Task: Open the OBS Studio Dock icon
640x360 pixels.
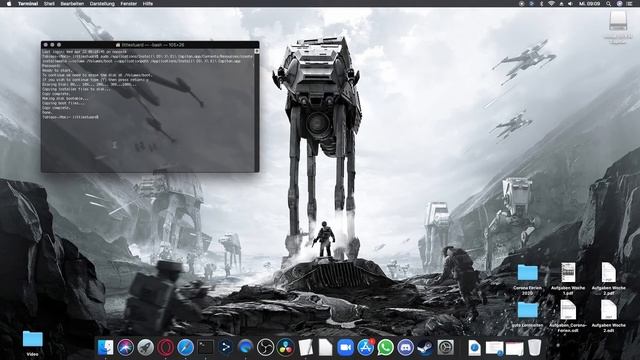Action: pos(265,348)
